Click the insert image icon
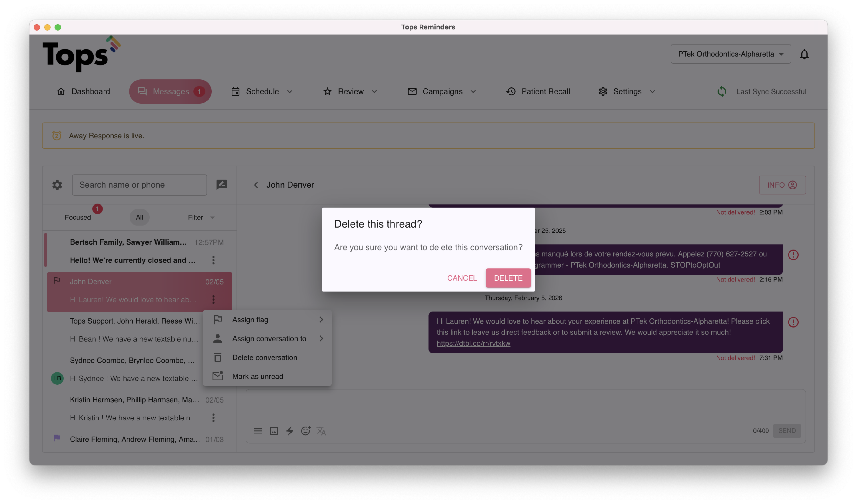857x504 pixels. [x=274, y=431]
